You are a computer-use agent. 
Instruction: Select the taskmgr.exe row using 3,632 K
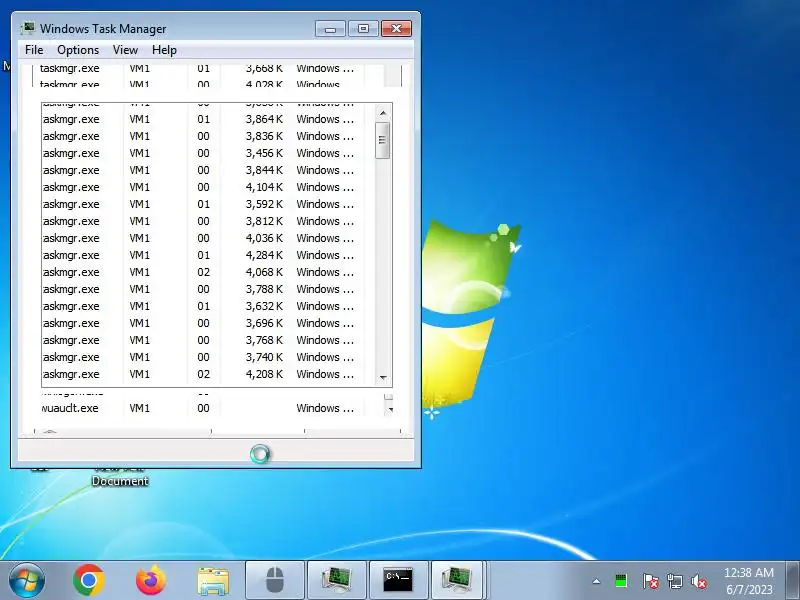(208, 306)
